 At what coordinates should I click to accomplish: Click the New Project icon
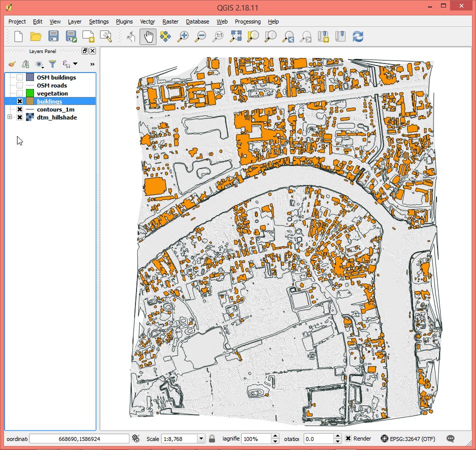coord(18,36)
